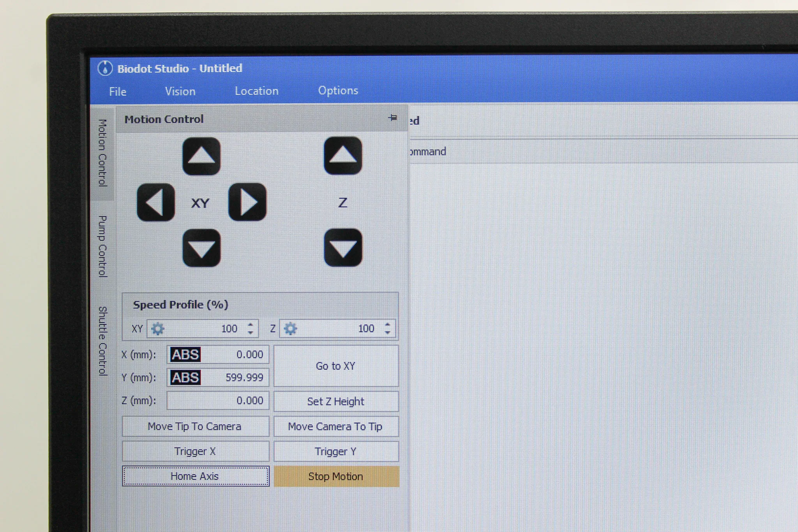Open the File menu
Image resolution: width=798 pixels, height=532 pixels.
coord(118,92)
